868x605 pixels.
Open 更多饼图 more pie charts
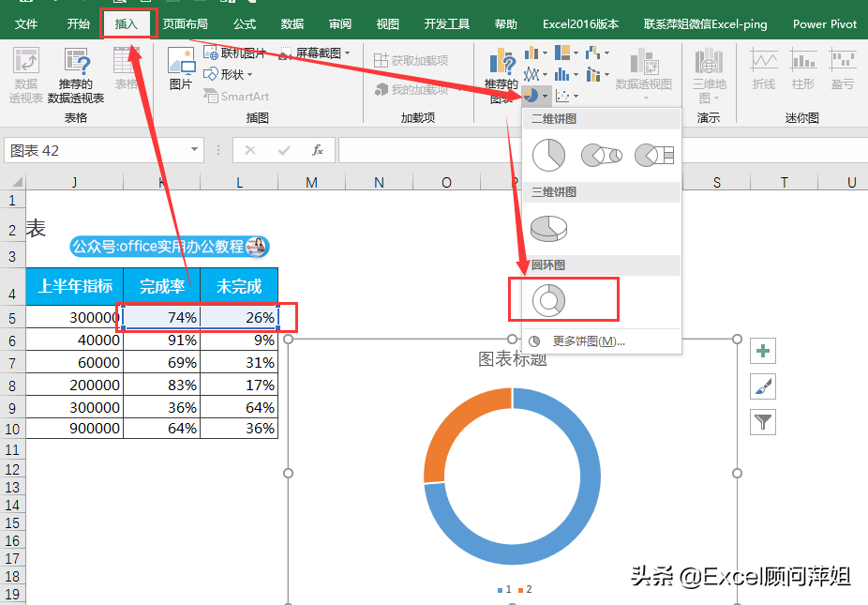point(589,341)
